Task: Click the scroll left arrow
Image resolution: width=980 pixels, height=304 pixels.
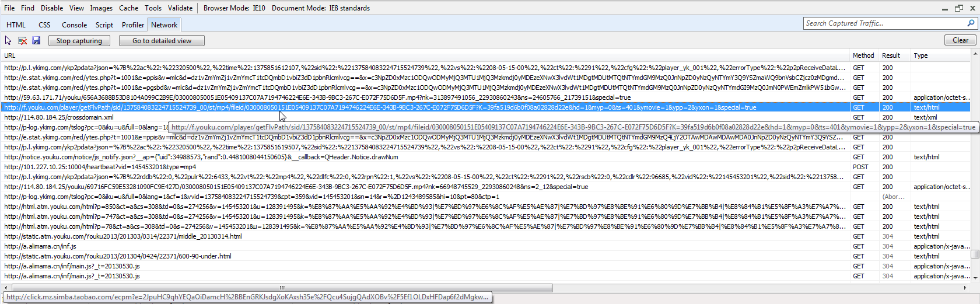Action: [6, 288]
